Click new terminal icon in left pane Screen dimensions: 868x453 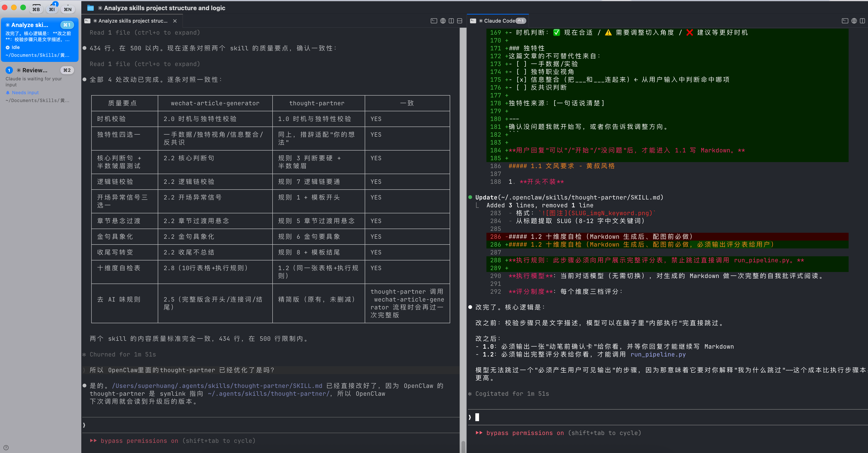click(x=434, y=21)
